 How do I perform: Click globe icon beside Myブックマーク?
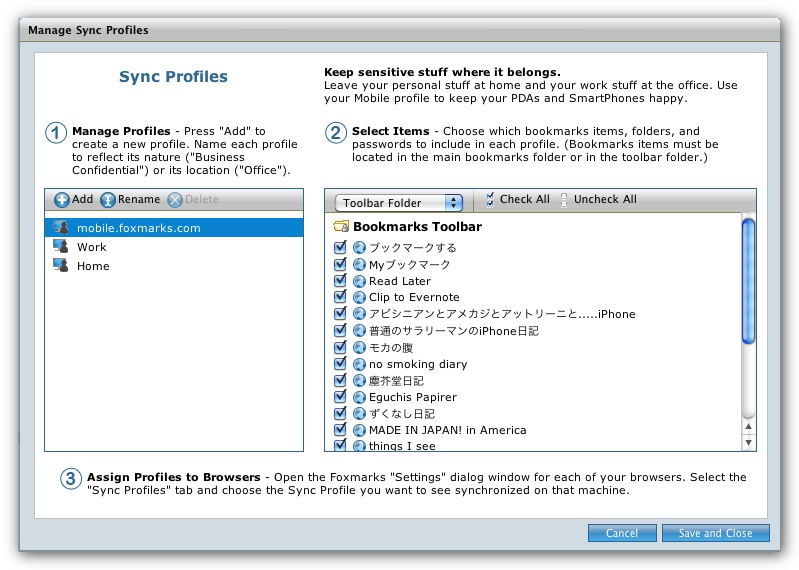(359, 264)
